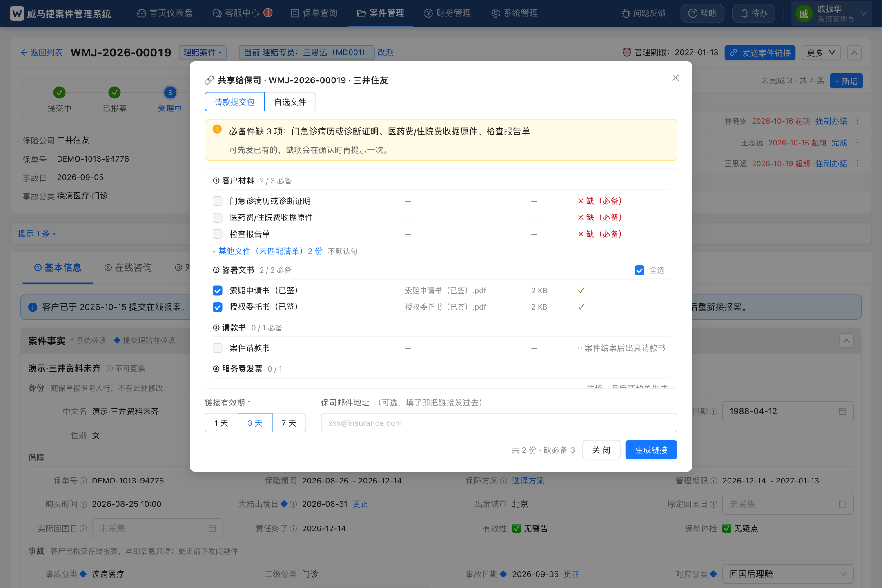Open the 帮助 help button
Image resolution: width=882 pixels, height=588 pixels.
(702, 13)
